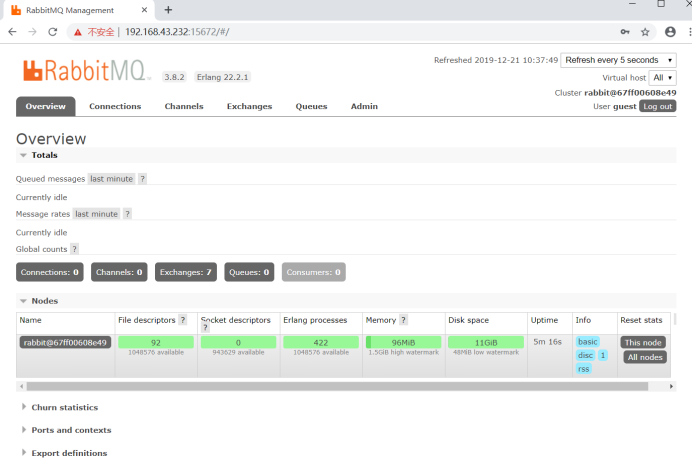Click the Connections: 0 count button
Viewport: 692px width, 459px height.
(50, 272)
